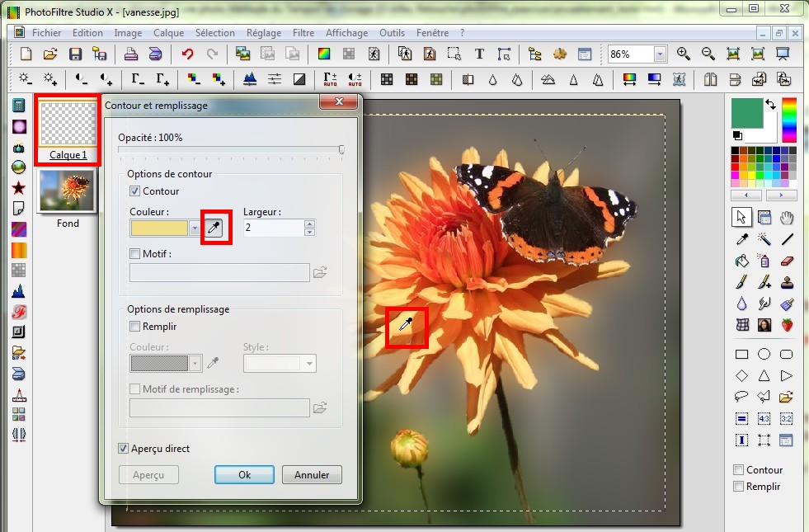Choose the Ellipse selection shape
The image size is (809, 532).
click(764, 354)
